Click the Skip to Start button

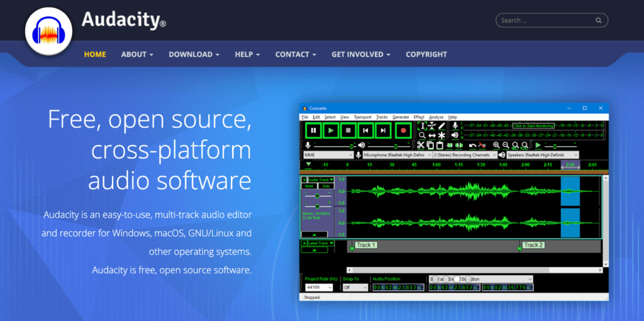point(365,130)
